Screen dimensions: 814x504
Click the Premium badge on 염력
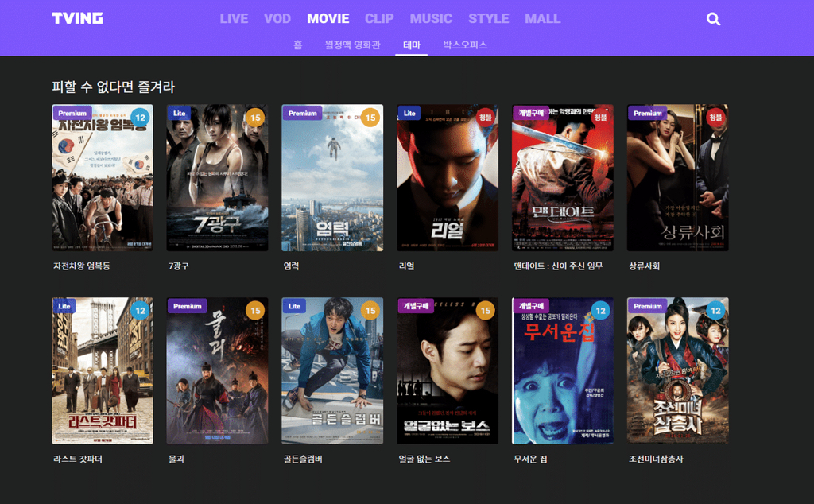[302, 113]
